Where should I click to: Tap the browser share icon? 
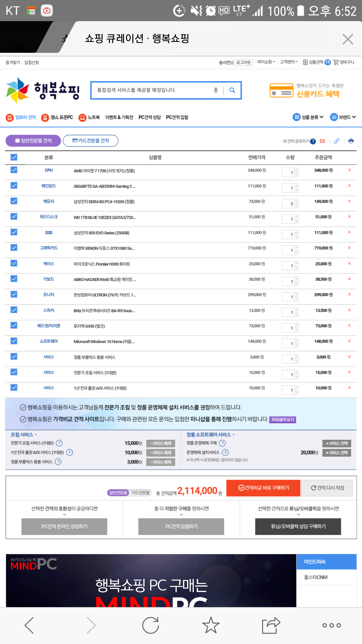(x=271, y=626)
